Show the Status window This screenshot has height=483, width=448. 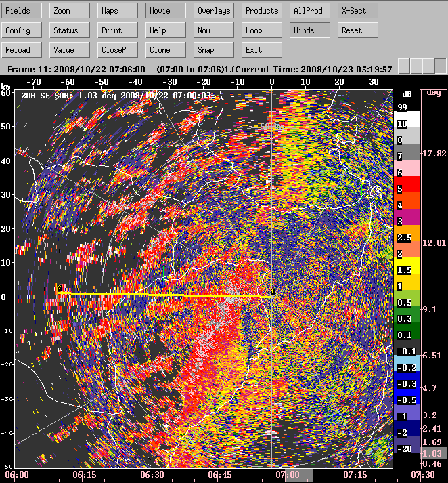(x=70, y=30)
